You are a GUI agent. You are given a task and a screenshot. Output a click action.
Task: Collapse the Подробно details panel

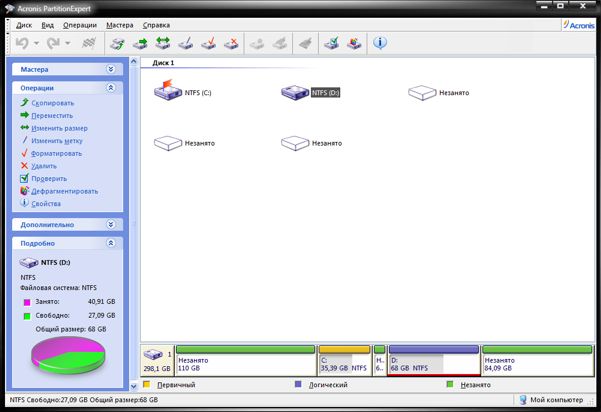click(x=111, y=243)
